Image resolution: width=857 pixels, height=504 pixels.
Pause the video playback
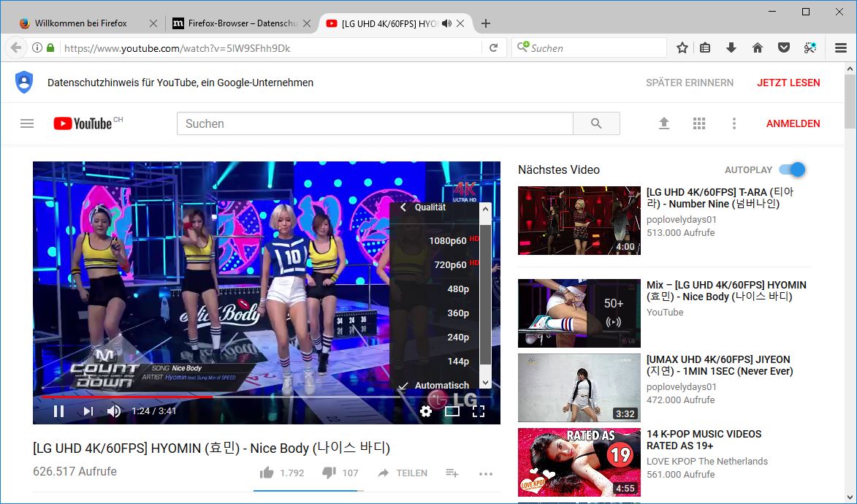(x=58, y=411)
